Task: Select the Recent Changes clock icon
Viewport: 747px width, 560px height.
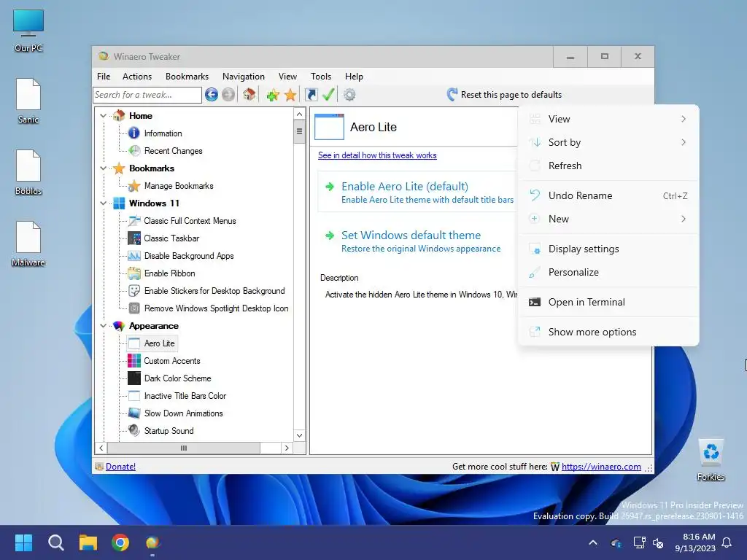Action: [x=134, y=151]
